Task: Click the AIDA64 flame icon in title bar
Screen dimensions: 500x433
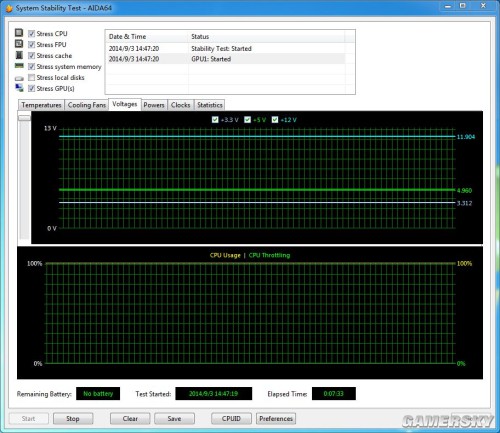Action: point(9,8)
